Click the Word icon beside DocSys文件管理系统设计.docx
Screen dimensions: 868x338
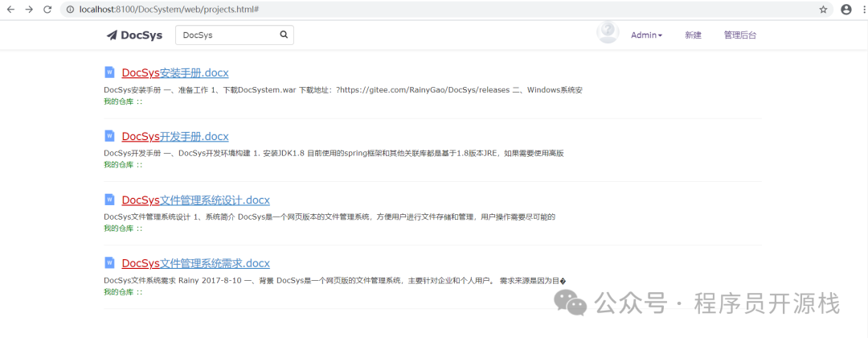(x=110, y=200)
